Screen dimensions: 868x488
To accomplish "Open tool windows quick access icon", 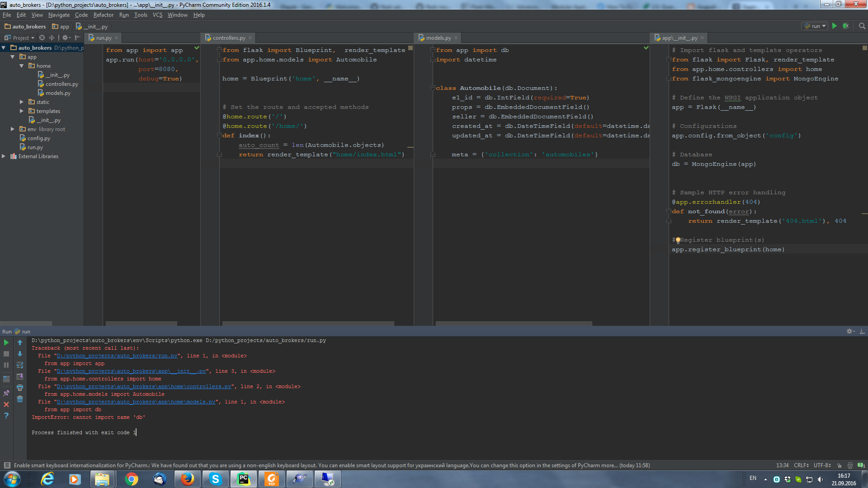I will 7,465.
